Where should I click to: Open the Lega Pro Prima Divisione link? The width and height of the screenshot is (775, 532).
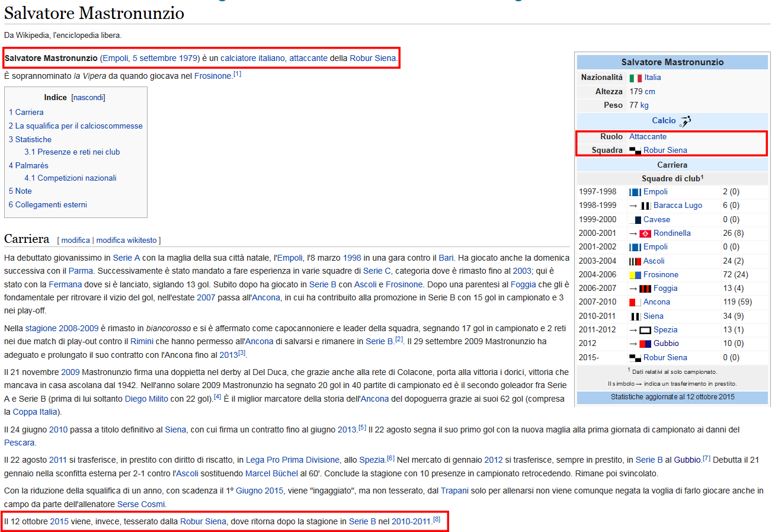click(x=293, y=460)
